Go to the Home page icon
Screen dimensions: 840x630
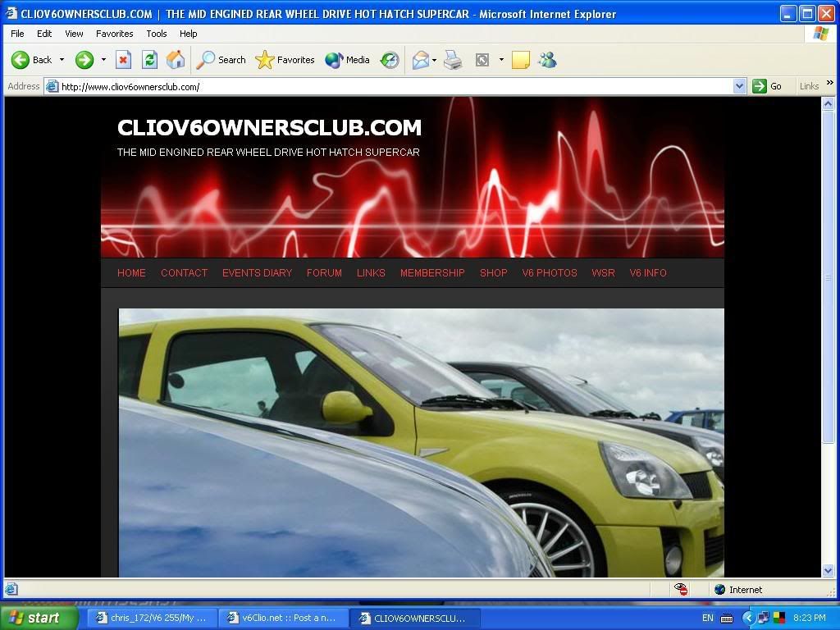tap(176, 60)
